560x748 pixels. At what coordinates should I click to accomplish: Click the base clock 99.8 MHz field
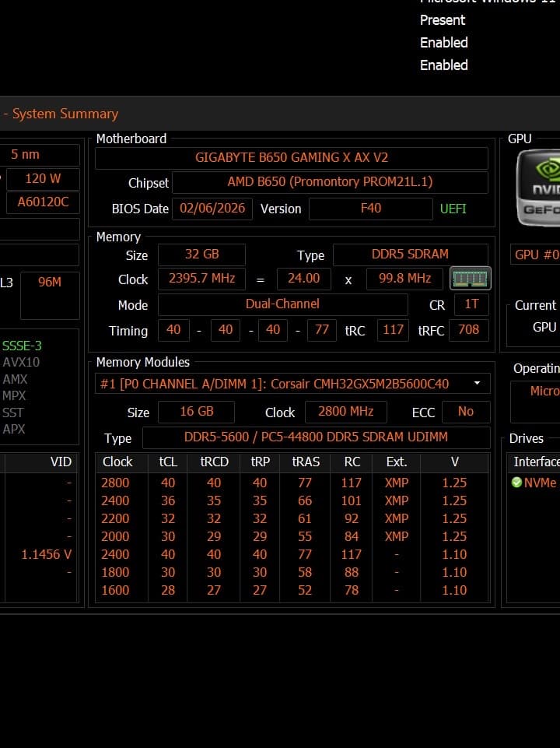point(404,279)
